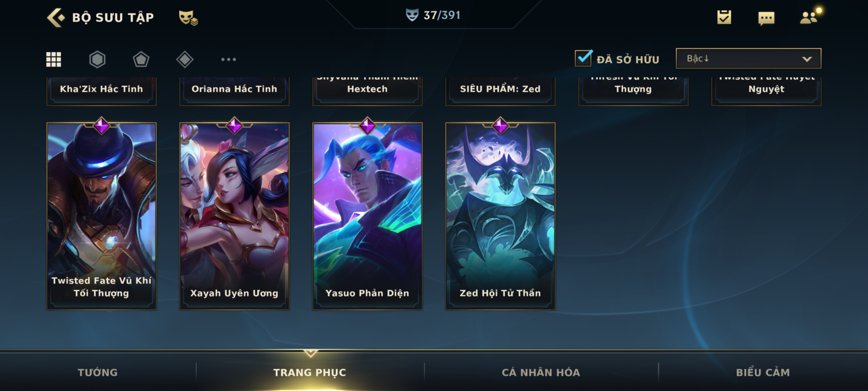This screenshot has width=868, height=391.
Task: Open the missions checklist icon
Action: click(724, 17)
